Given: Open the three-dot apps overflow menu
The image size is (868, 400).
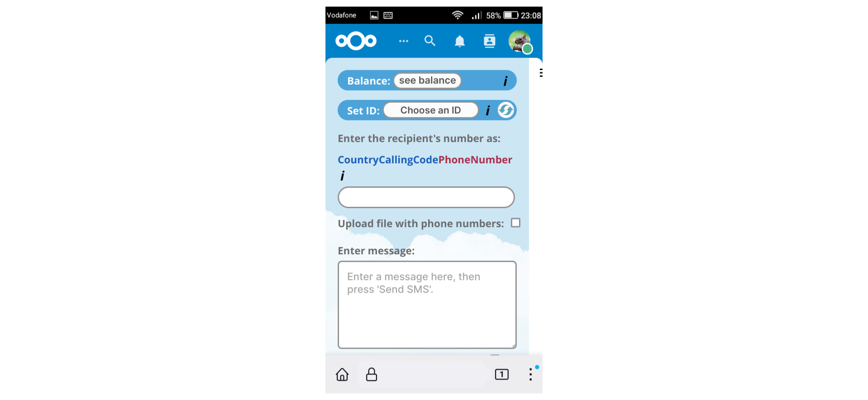Looking at the screenshot, I should coord(404,41).
